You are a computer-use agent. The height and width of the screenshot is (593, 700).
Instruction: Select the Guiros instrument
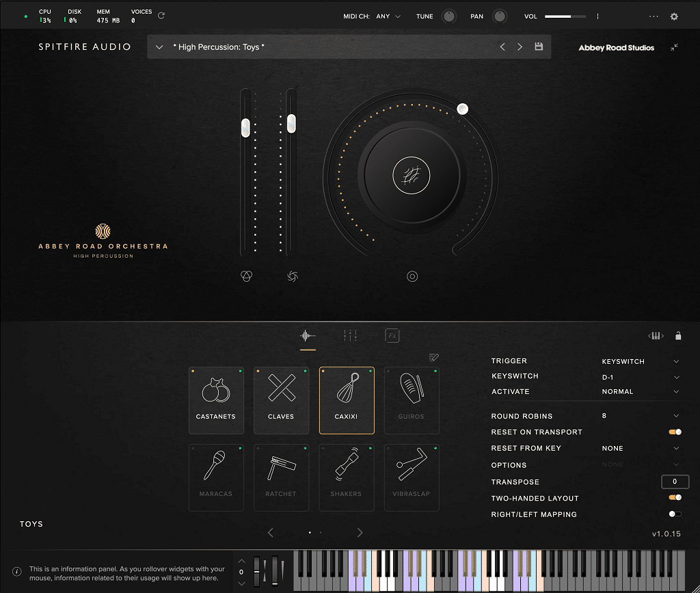click(x=412, y=401)
